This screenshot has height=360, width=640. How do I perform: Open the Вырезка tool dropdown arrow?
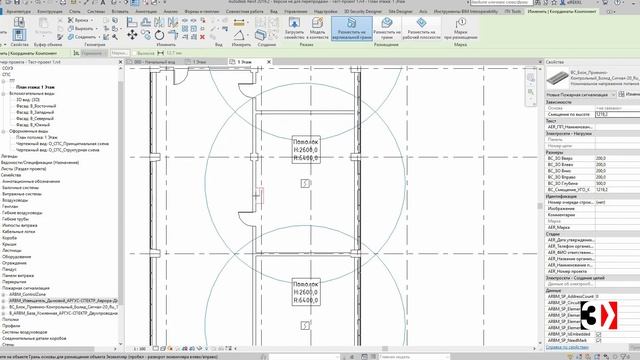coord(92,20)
